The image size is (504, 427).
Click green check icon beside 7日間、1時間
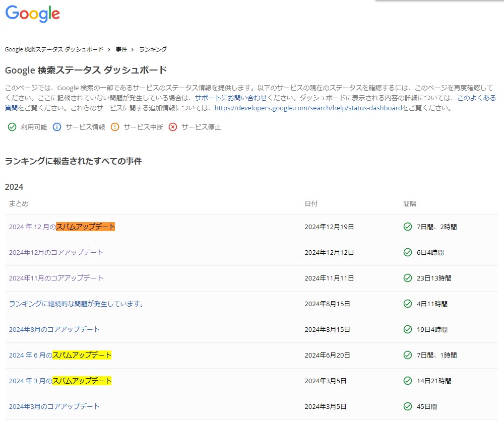(408, 355)
